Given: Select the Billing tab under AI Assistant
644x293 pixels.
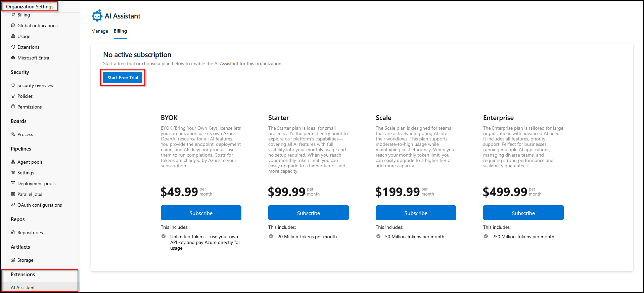Looking at the screenshot, I should 120,31.
